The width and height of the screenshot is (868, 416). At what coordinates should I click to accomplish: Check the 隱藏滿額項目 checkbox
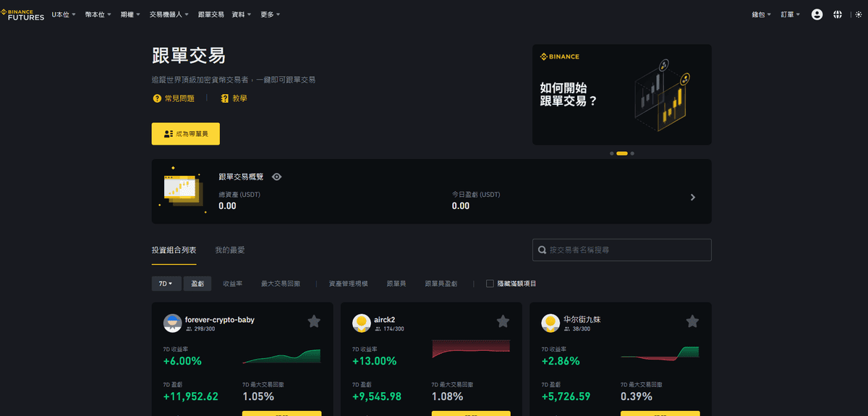490,284
